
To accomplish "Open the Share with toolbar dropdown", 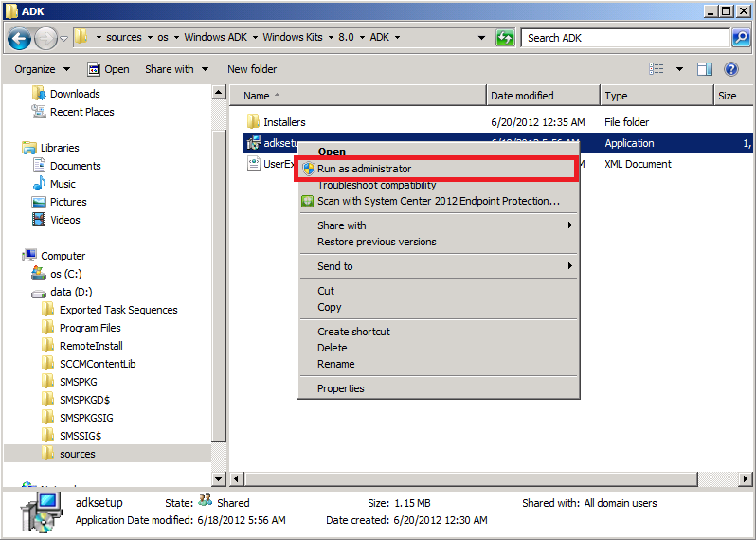I will coord(176,69).
